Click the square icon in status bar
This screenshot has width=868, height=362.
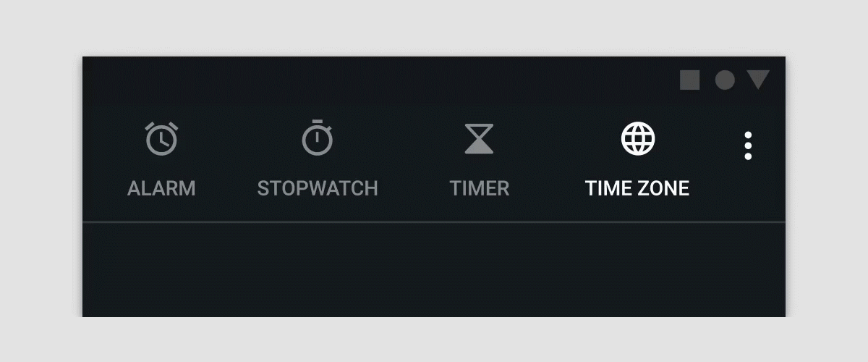click(x=690, y=80)
